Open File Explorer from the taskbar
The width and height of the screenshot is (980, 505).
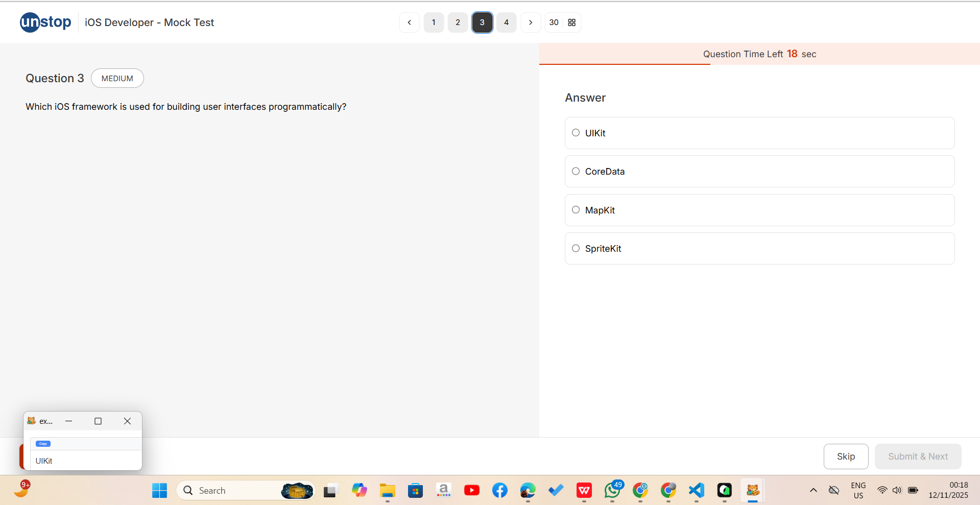(387, 491)
